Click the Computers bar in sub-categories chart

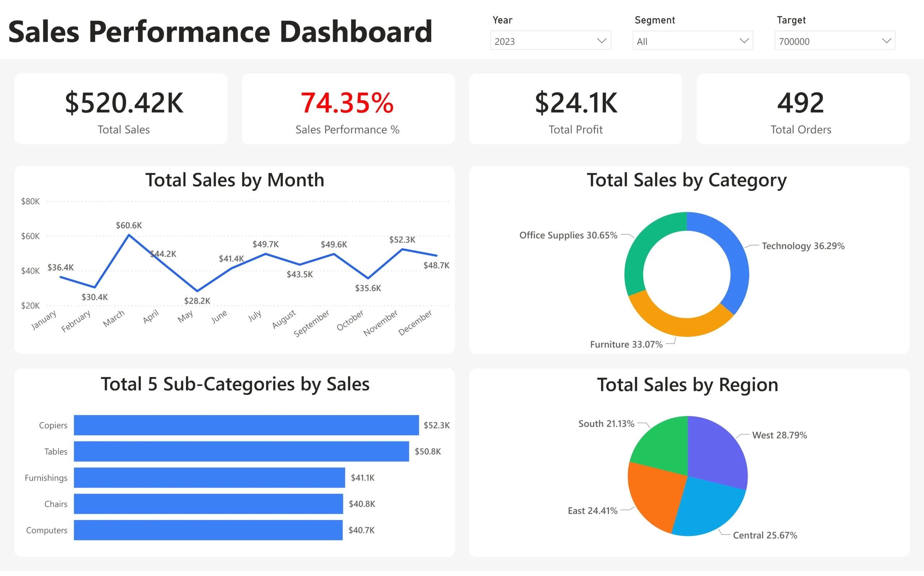(208, 530)
